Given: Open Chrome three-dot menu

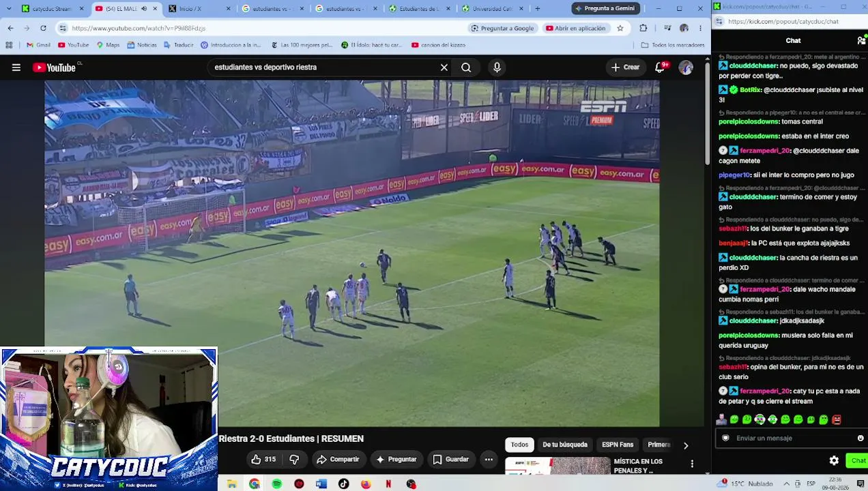Looking at the screenshot, I should (700, 28).
